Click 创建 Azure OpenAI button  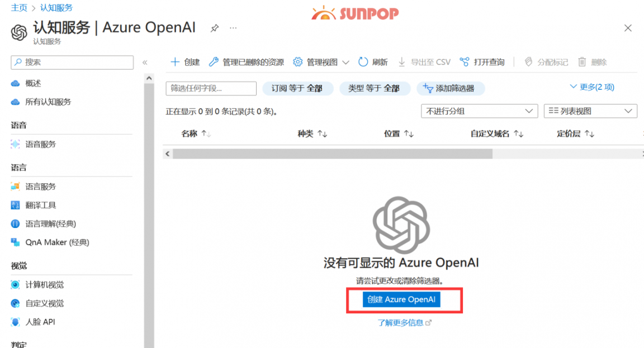[401, 299]
